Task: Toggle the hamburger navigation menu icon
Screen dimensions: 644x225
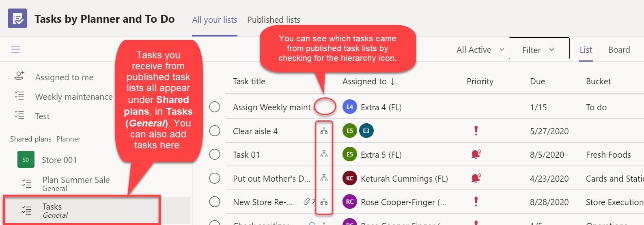Action: (x=15, y=49)
